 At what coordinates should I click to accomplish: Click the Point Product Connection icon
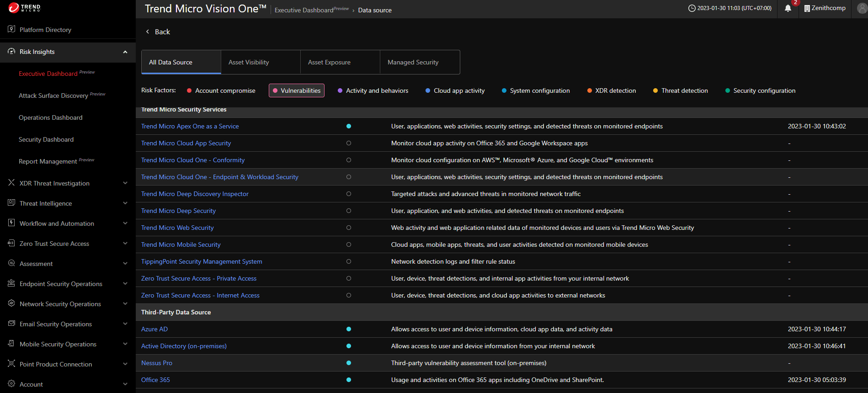coord(11,364)
